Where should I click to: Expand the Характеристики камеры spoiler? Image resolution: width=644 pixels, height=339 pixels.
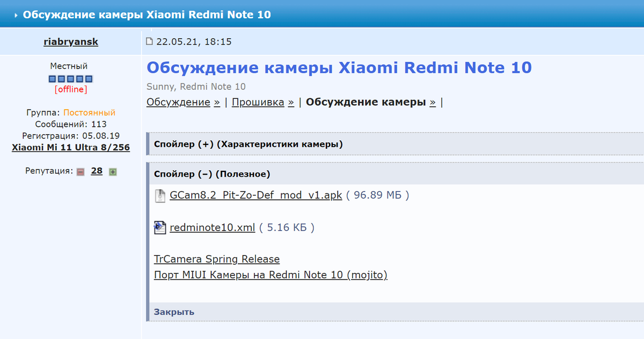395,144
